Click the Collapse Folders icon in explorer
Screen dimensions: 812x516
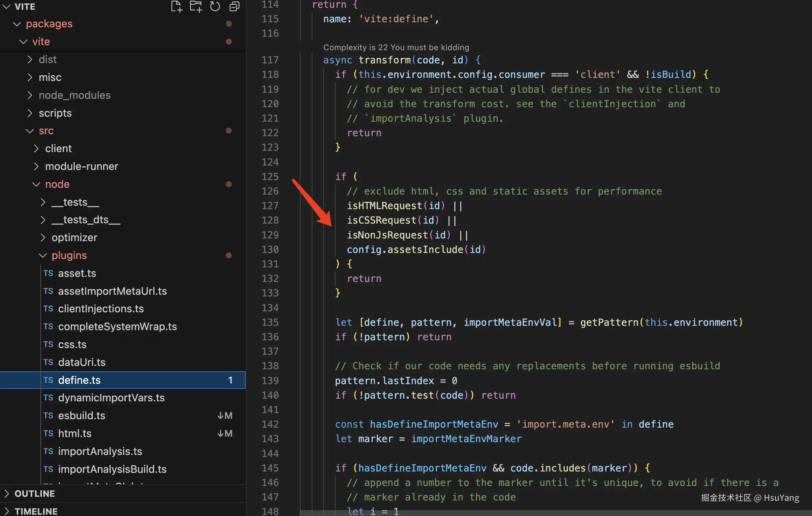pos(235,6)
